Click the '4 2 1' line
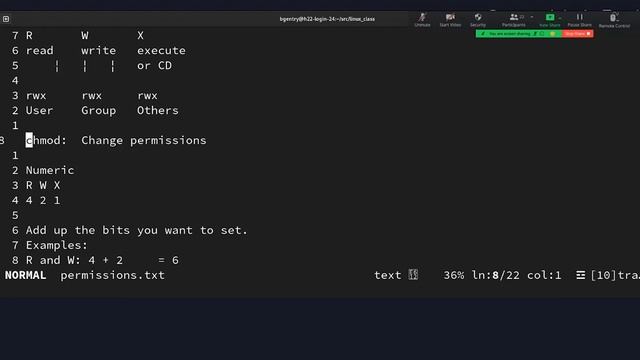Image resolution: width=640 pixels, height=360 pixels. point(43,200)
